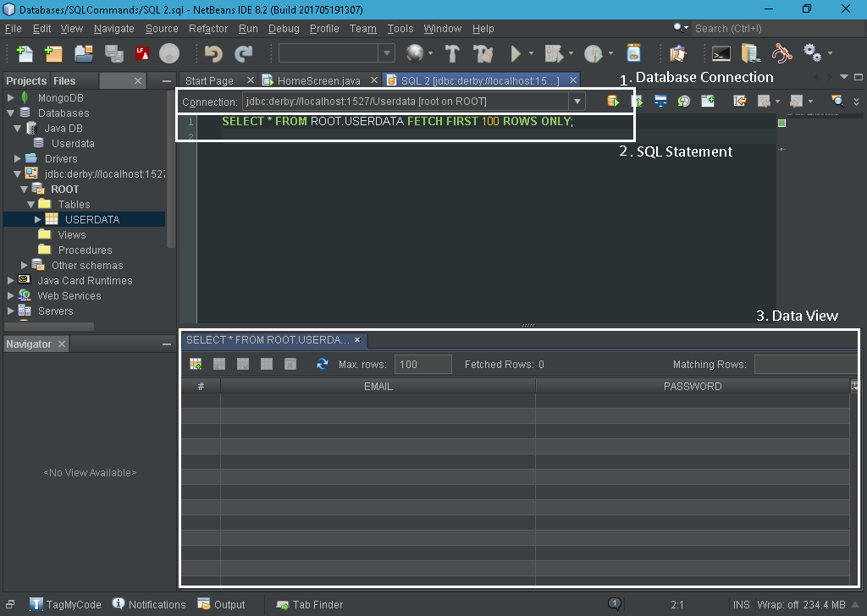Click the EMAIL column header
This screenshot has width=867, height=616.
click(x=378, y=386)
